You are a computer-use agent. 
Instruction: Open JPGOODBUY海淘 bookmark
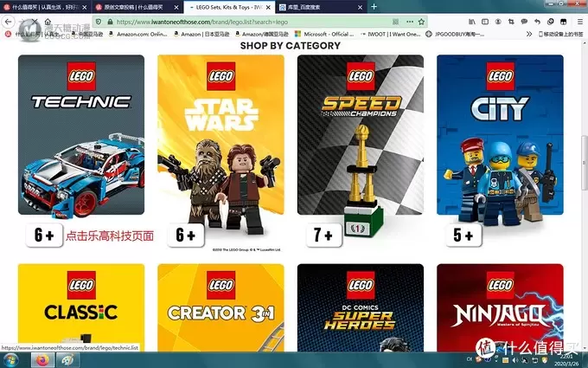point(455,34)
